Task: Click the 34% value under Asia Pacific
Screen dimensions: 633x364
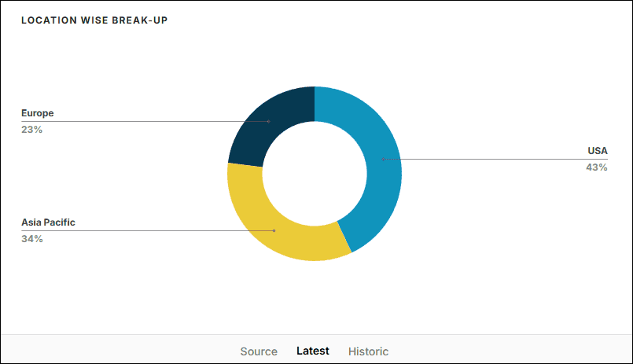Action: point(32,239)
